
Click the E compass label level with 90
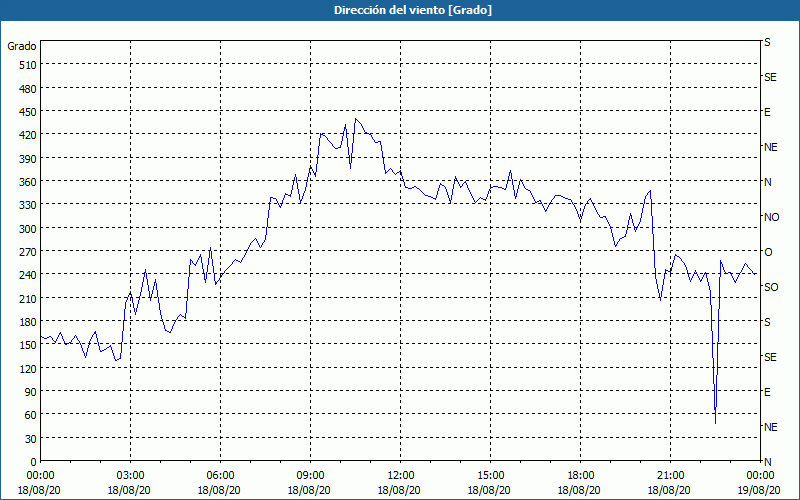[767, 392]
